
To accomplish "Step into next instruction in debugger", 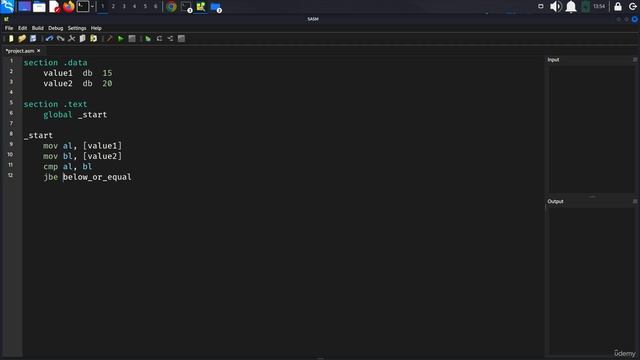I will [159, 38].
